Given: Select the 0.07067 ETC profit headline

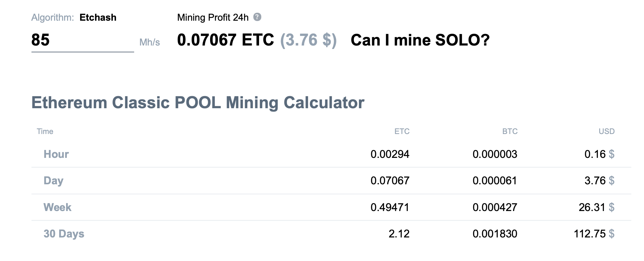Looking at the screenshot, I should [225, 40].
